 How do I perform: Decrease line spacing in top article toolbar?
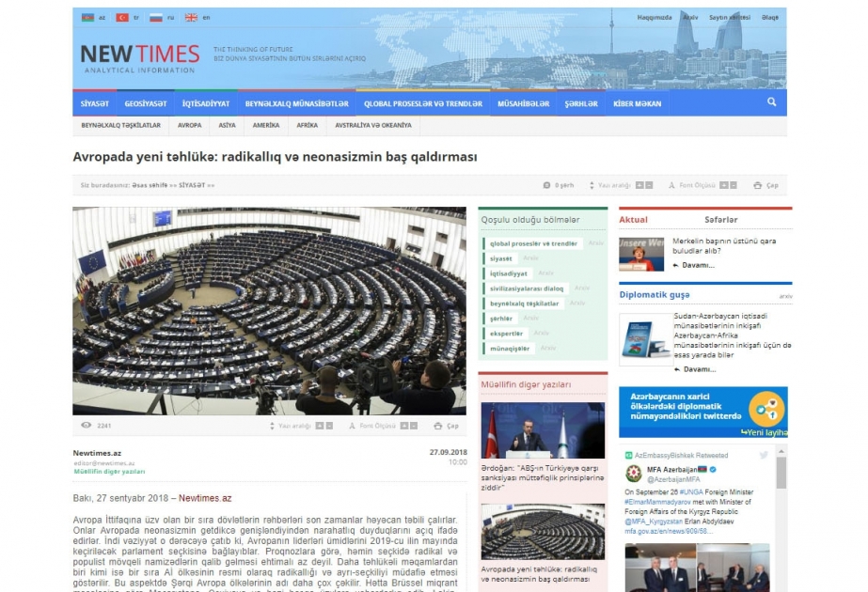[x=649, y=185]
